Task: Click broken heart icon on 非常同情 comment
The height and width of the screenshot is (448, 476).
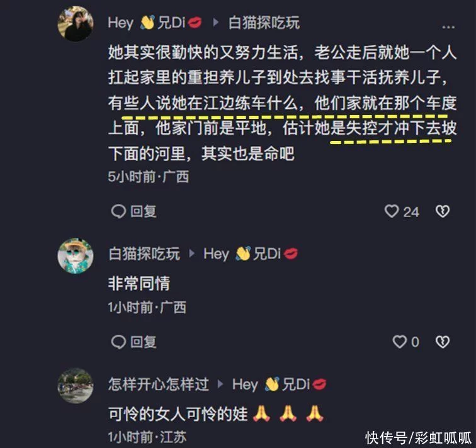Action: click(x=443, y=342)
